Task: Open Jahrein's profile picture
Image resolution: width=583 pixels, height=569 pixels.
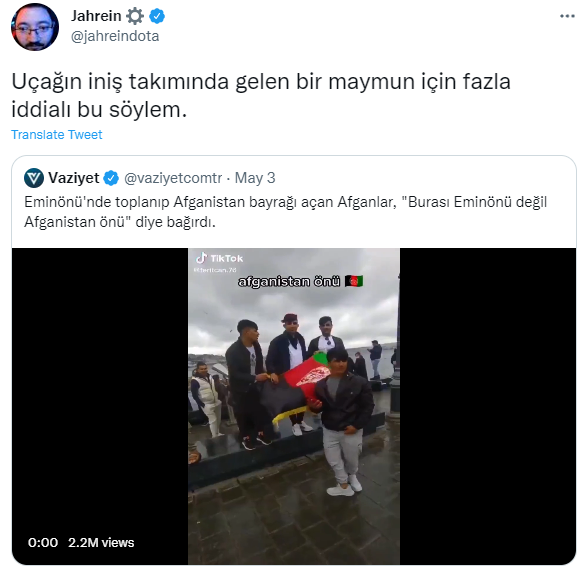Action: coord(35,27)
